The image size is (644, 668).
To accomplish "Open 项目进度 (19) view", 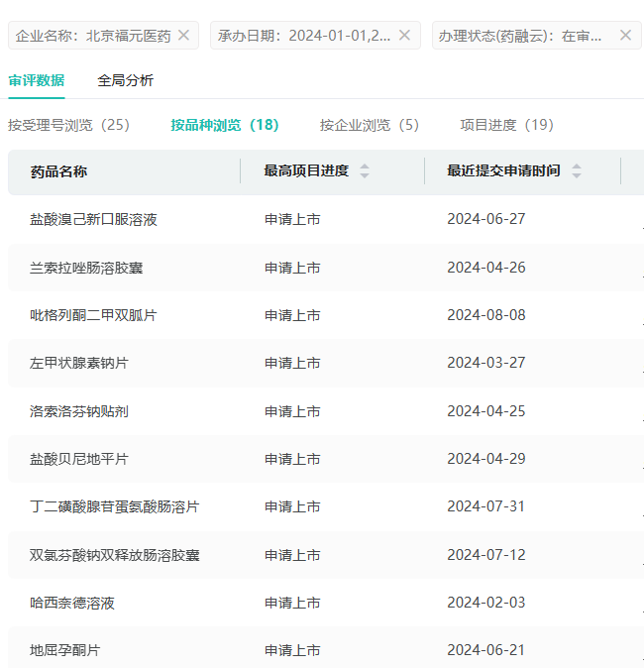I will (x=507, y=125).
